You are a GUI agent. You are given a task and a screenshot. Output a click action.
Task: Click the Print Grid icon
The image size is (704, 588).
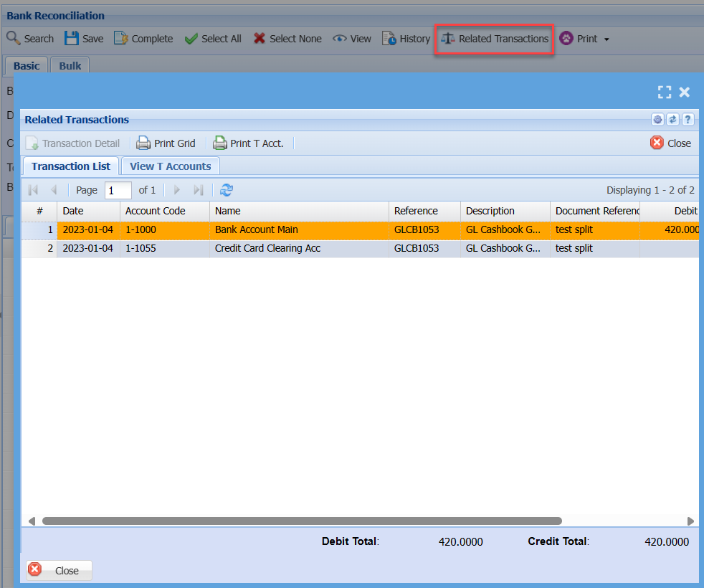144,143
